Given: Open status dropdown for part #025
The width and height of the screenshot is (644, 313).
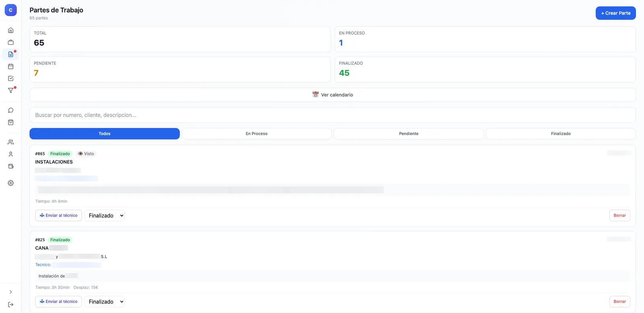Looking at the screenshot, I should pyautogui.click(x=105, y=302).
